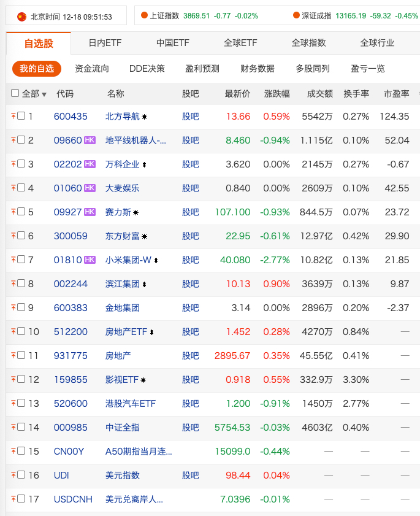Image resolution: width=420 pixels, height=516 pixels.
Task: Check the checkbox beside 大麦娱乐
Action: coord(22,188)
